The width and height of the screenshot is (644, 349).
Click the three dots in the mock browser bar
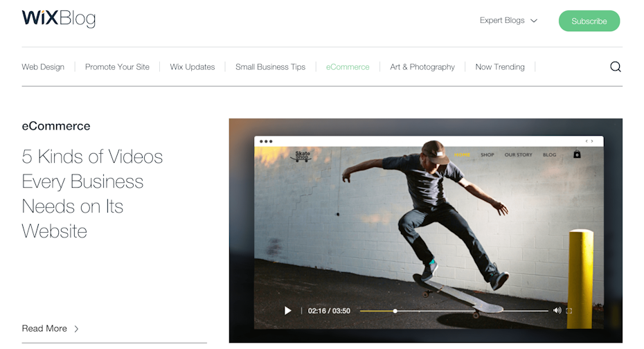(x=266, y=141)
